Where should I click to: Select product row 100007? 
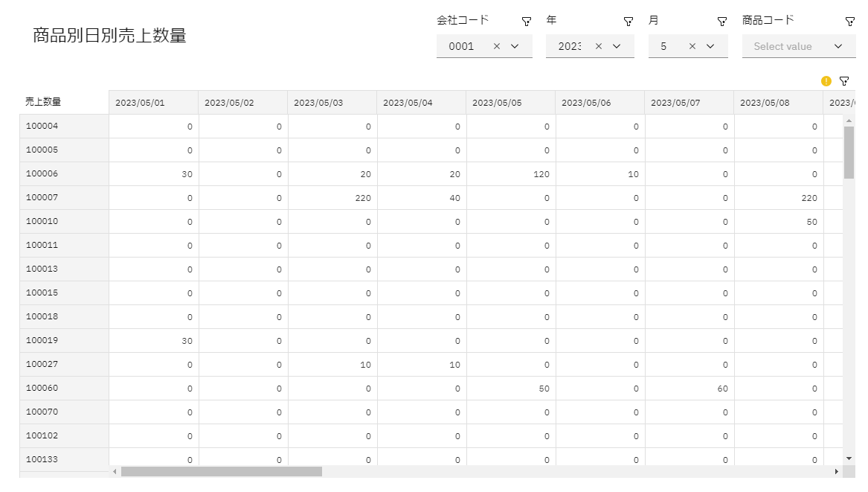(64, 198)
